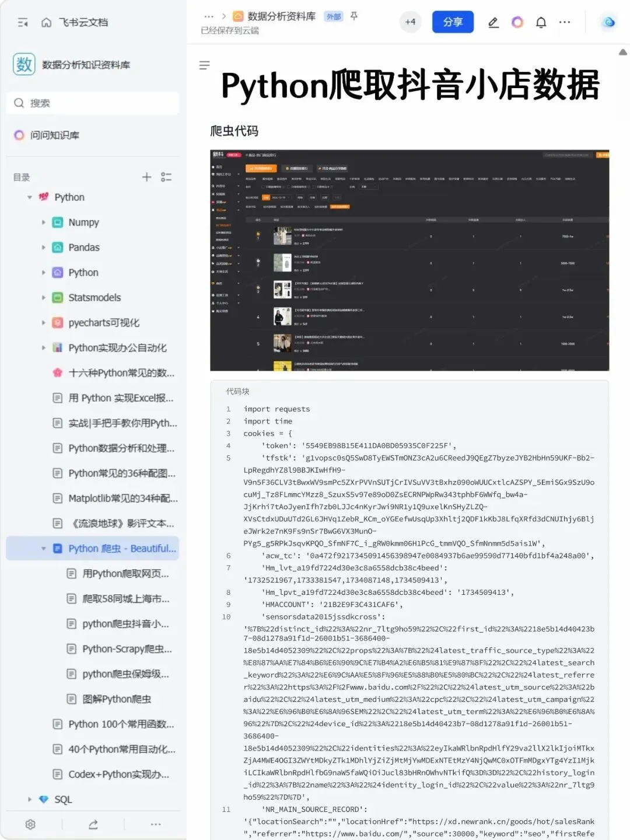Expand the SQL folder
Image resolution: width=630 pixels, height=840 pixels.
[30, 800]
